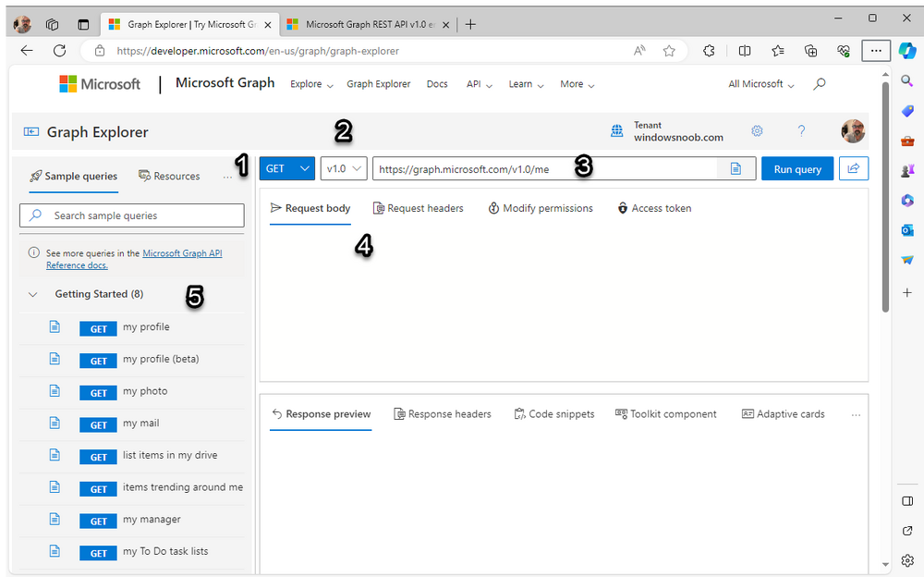Open browser Extensions puzzle icon

tap(709, 51)
